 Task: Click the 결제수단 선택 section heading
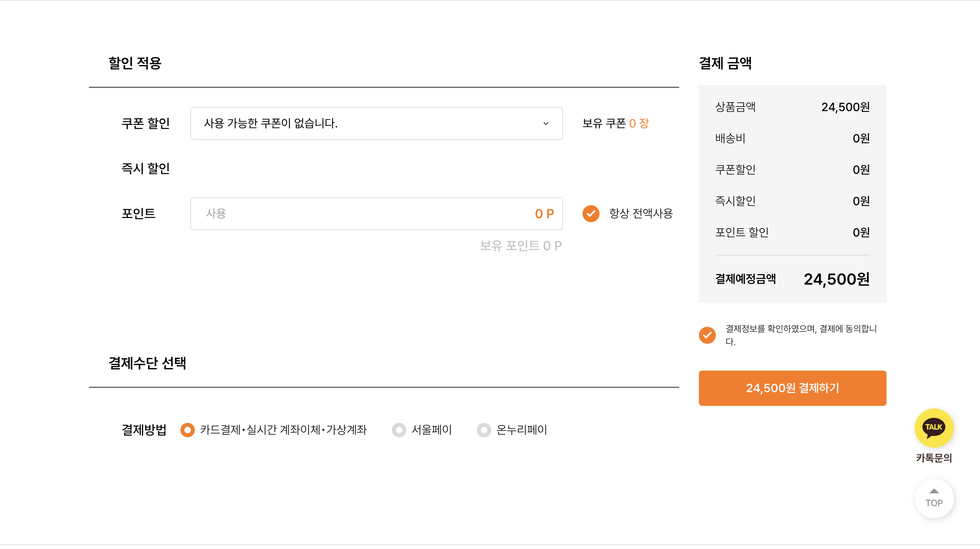tap(148, 363)
